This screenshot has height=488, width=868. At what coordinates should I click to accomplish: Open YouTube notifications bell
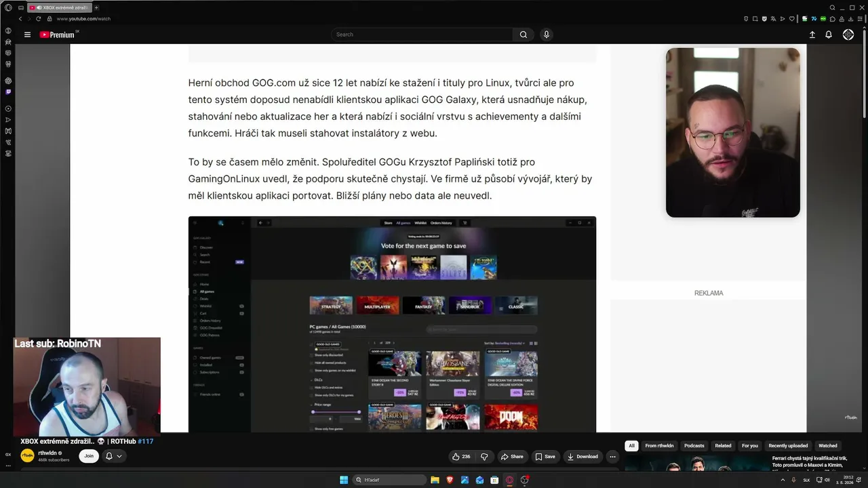(x=829, y=35)
